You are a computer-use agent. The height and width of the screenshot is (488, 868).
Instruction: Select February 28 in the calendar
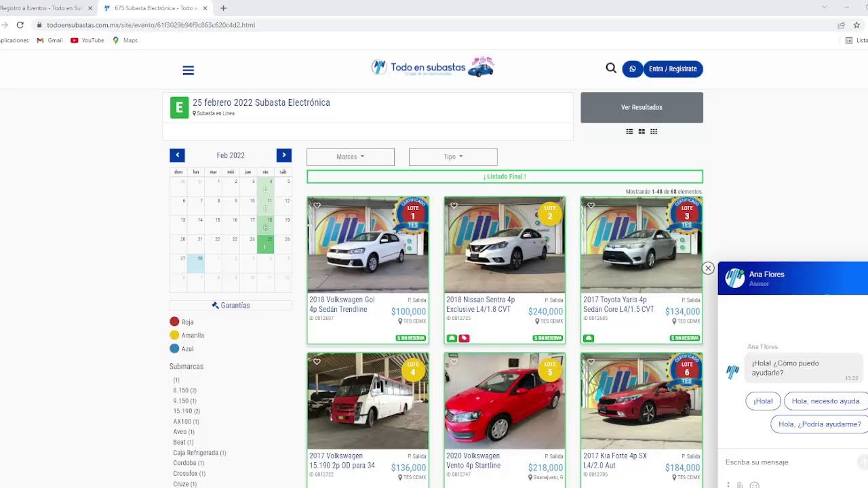pos(195,263)
